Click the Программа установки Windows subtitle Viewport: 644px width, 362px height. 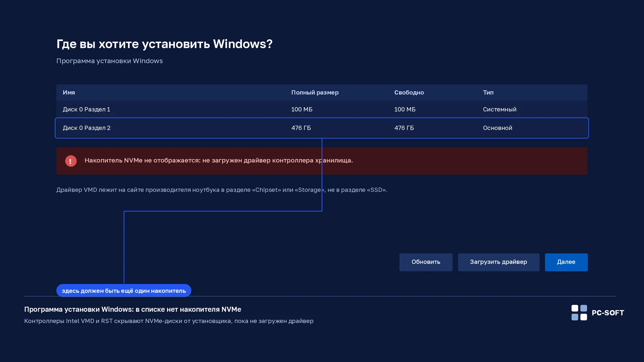point(109,61)
